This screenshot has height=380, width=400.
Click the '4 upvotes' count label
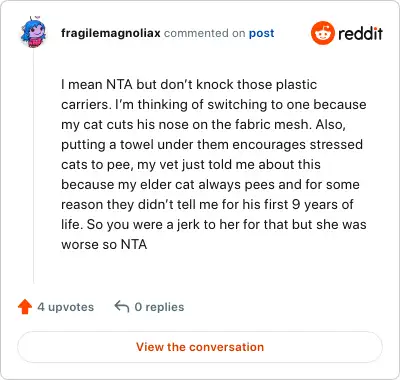pos(66,307)
